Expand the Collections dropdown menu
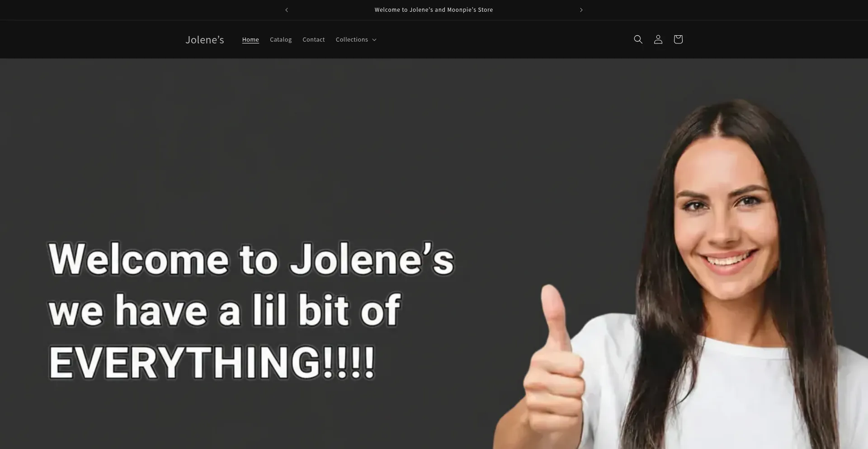This screenshot has width=868, height=449. click(x=356, y=40)
